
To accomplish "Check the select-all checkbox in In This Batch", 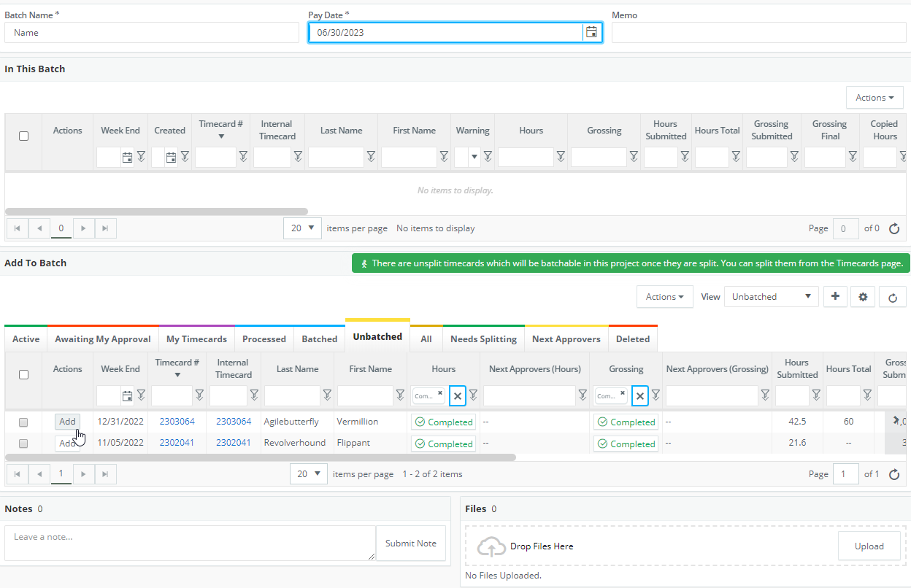I will 23,135.
